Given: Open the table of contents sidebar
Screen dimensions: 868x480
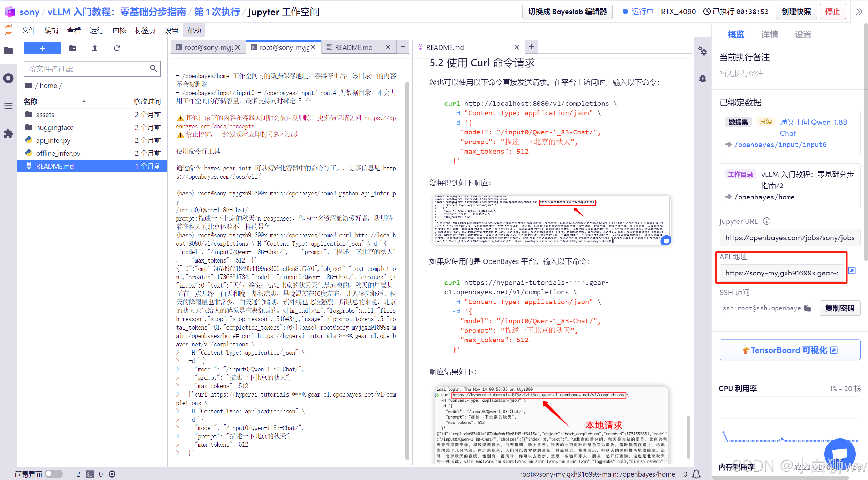Looking at the screenshot, I should (x=8, y=106).
